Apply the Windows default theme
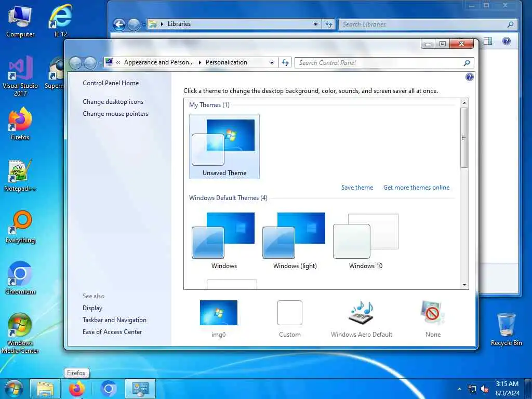Screen dimensions: 532x399 tap(224, 240)
